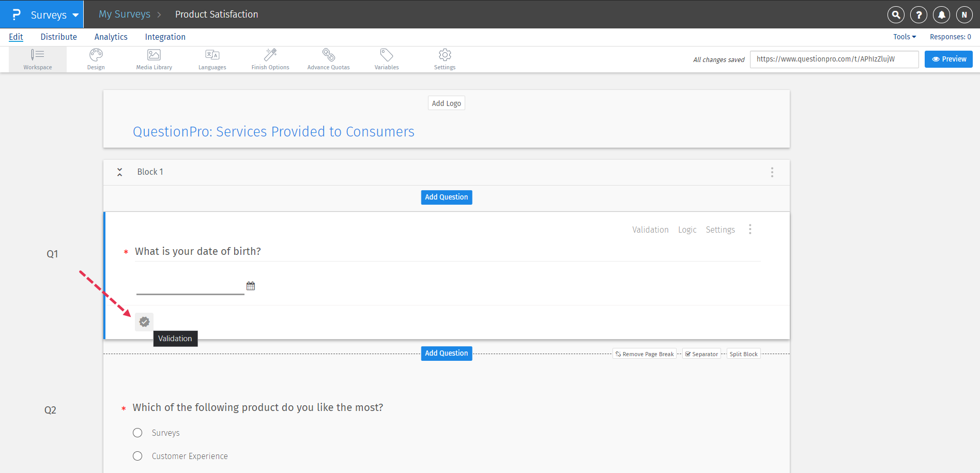The width and height of the screenshot is (980, 473).
Task: Choose Customer Experience for Q2
Action: [x=137, y=456]
